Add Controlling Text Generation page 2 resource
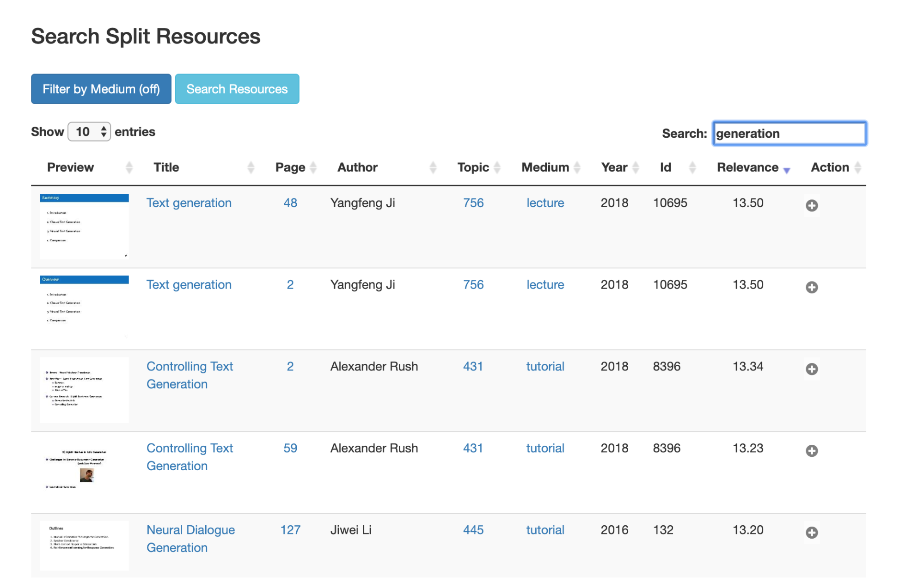This screenshot has width=924, height=578. (811, 369)
